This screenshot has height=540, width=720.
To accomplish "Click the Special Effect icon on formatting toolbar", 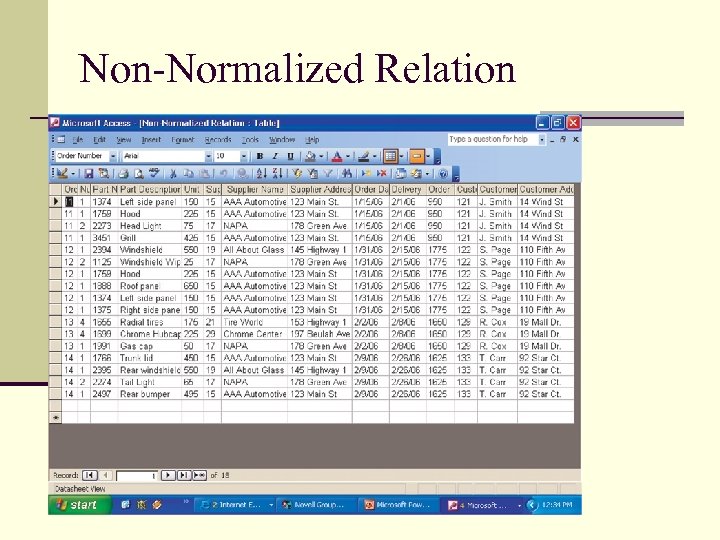I will coord(417,156).
